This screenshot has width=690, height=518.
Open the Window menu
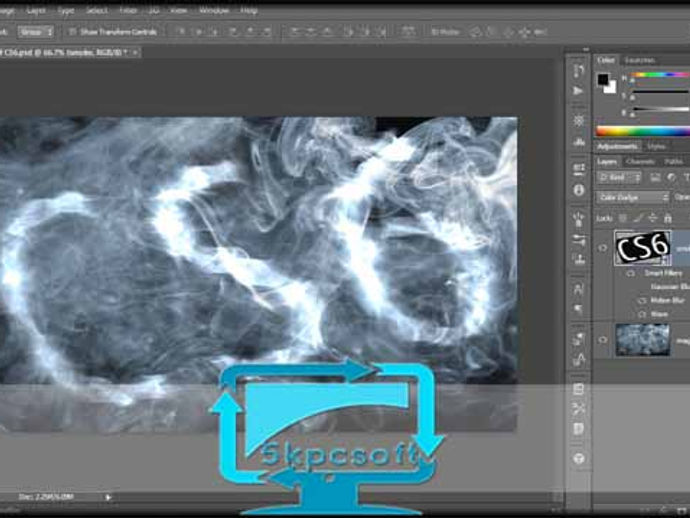coord(214,10)
